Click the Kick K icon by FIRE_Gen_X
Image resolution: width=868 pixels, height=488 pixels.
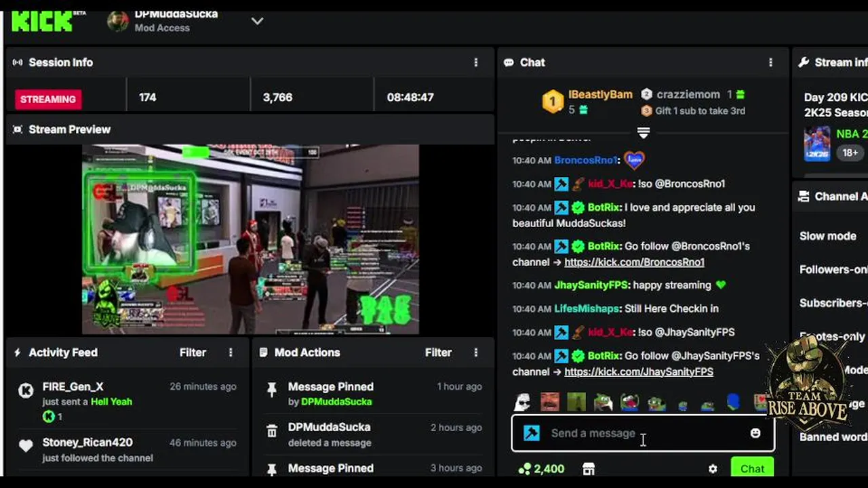click(x=26, y=390)
